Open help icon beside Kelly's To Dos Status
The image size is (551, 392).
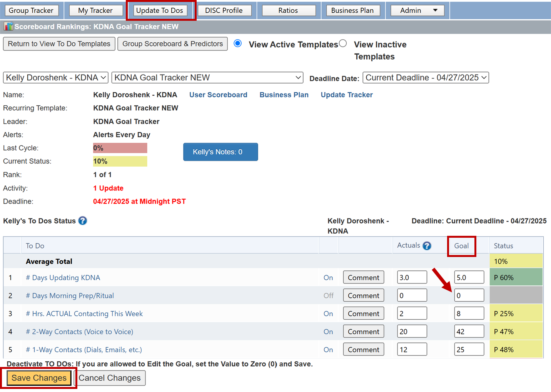tap(83, 221)
